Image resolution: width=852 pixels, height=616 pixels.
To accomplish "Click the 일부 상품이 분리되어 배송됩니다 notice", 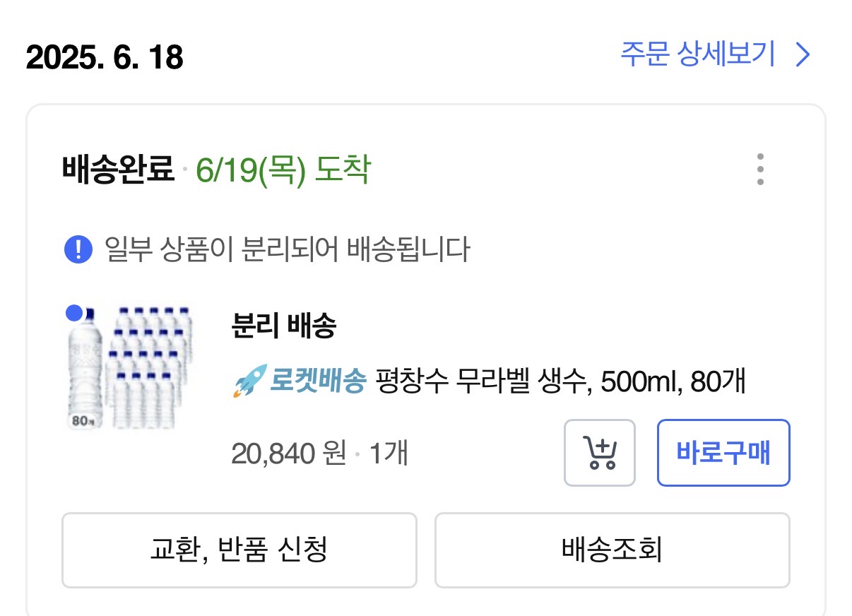I will [286, 249].
